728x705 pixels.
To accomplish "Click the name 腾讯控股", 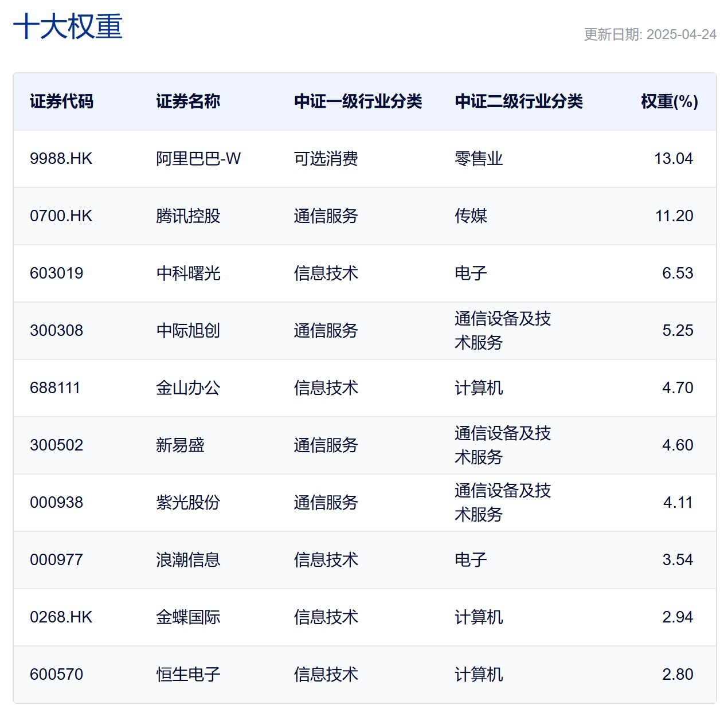I will [x=188, y=216].
